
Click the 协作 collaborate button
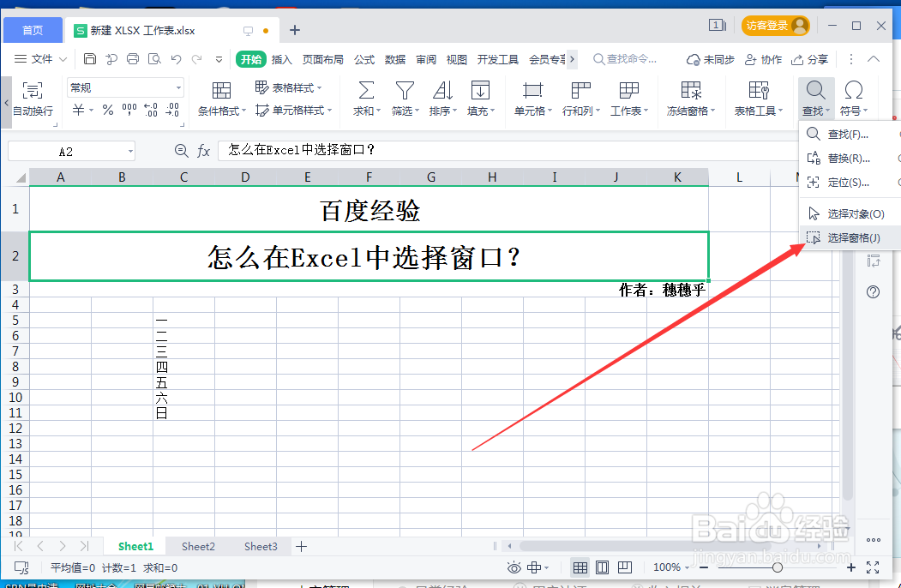click(x=763, y=59)
